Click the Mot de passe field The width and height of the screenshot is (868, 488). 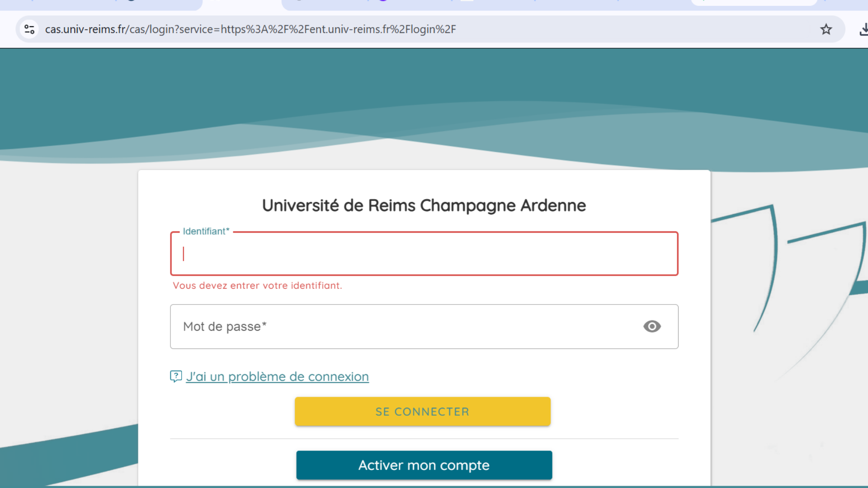[424, 326]
